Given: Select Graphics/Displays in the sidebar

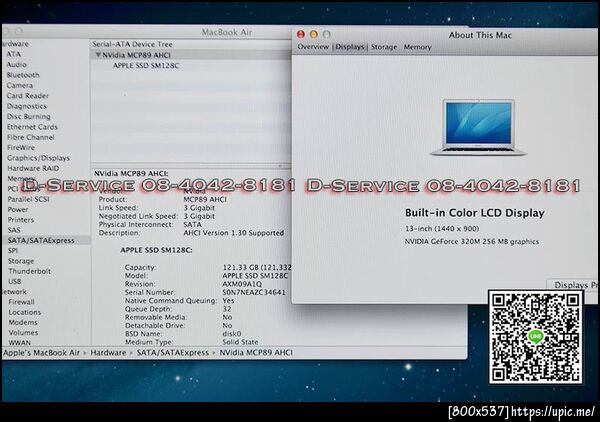Looking at the screenshot, I should coord(38,158).
